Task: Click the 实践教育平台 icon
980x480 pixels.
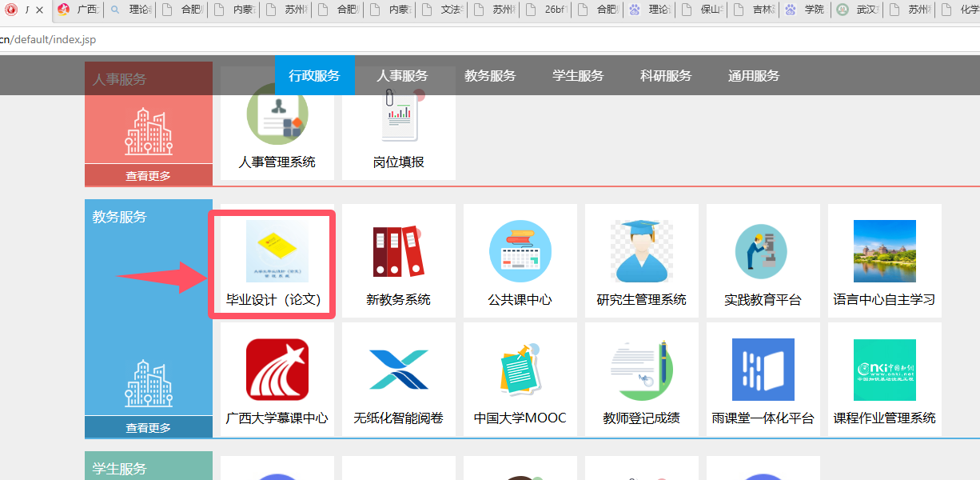Action: (x=763, y=252)
